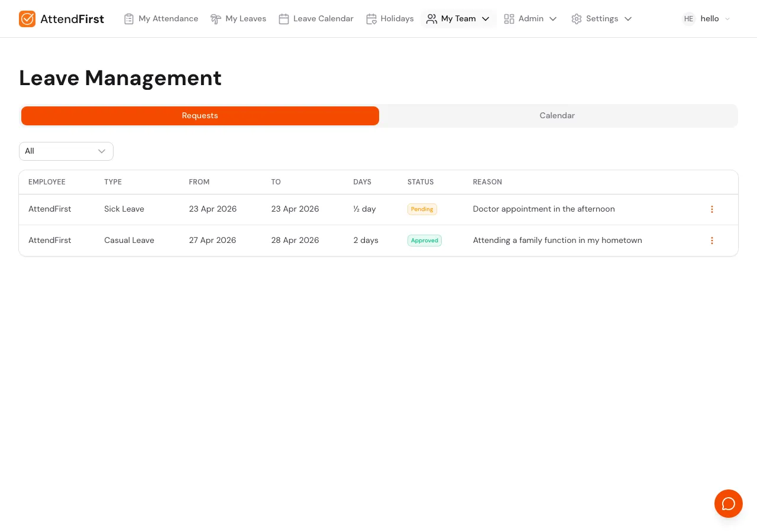Click the HE avatar badge

click(x=688, y=19)
